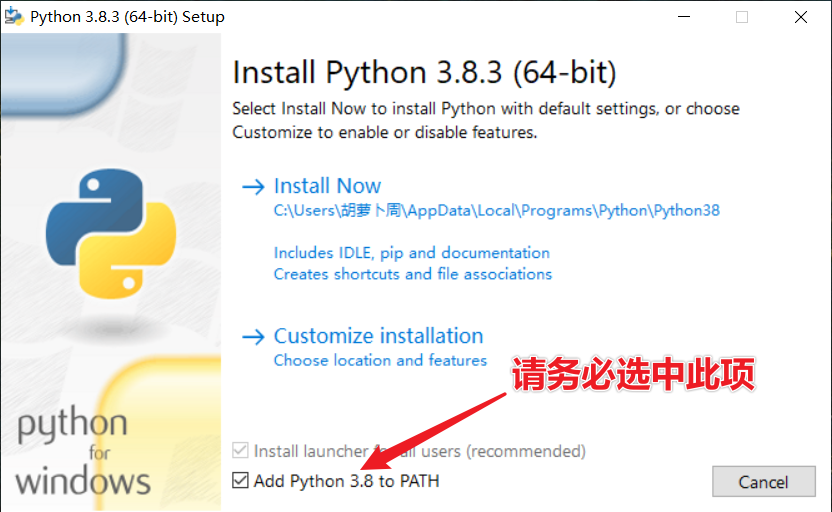Click the Add Python 3.8 to PATH label
The width and height of the screenshot is (832, 512).
pyautogui.click(x=346, y=481)
